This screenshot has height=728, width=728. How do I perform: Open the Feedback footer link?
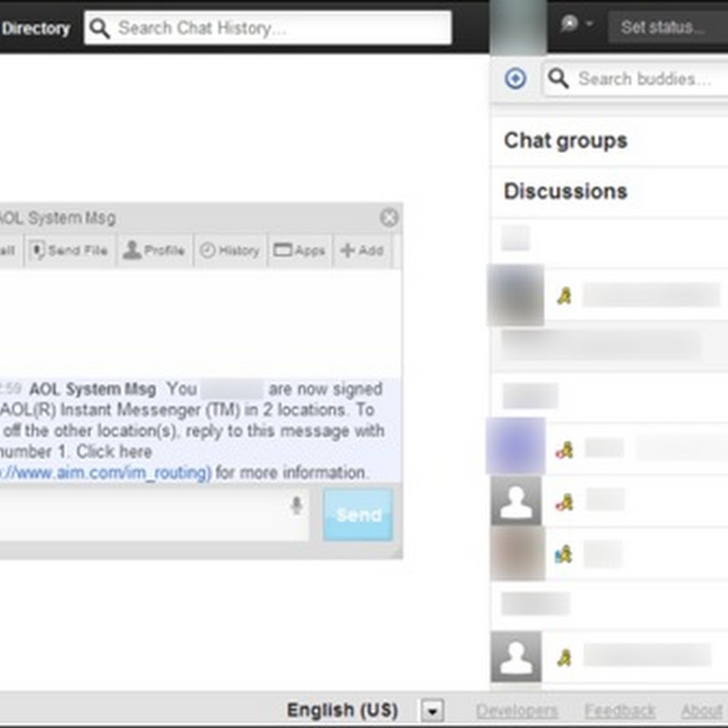(x=620, y=711)
